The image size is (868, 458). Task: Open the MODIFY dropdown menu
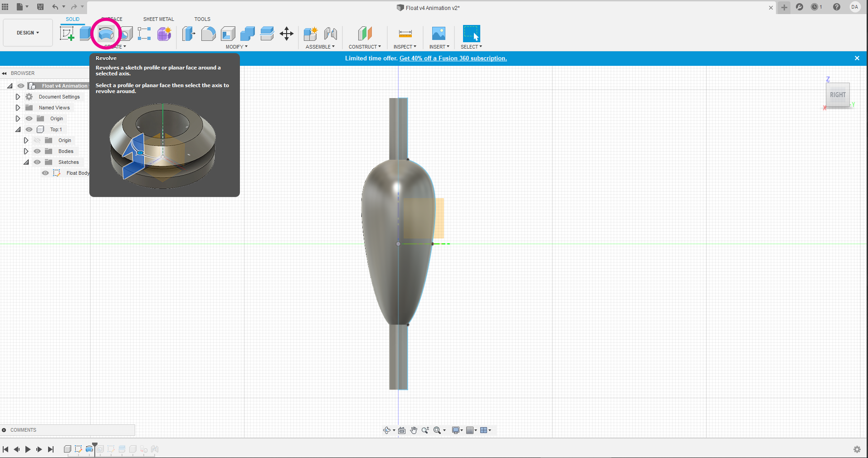click(237, 47)
